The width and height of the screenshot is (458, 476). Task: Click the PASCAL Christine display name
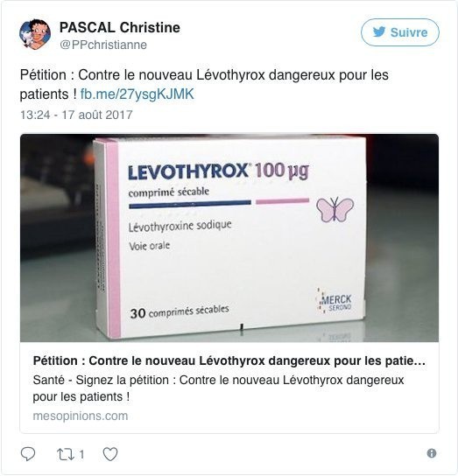tap(120, 27)
